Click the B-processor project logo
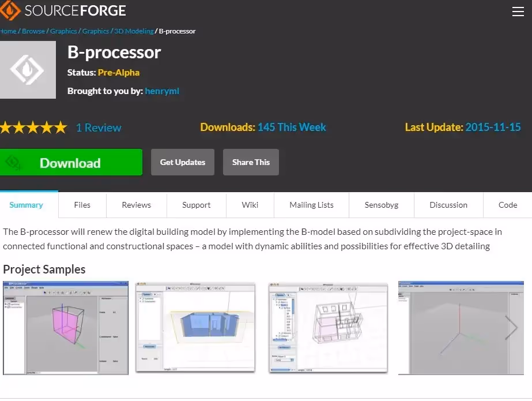Image resolution: width=532 pixels, height=401 pixels. (28, 69)
